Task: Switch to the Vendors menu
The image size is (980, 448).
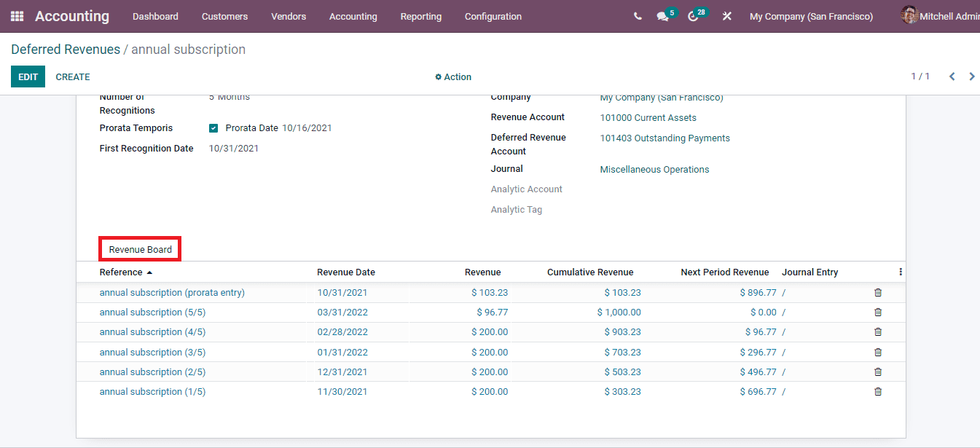Action: pos(288,16)
